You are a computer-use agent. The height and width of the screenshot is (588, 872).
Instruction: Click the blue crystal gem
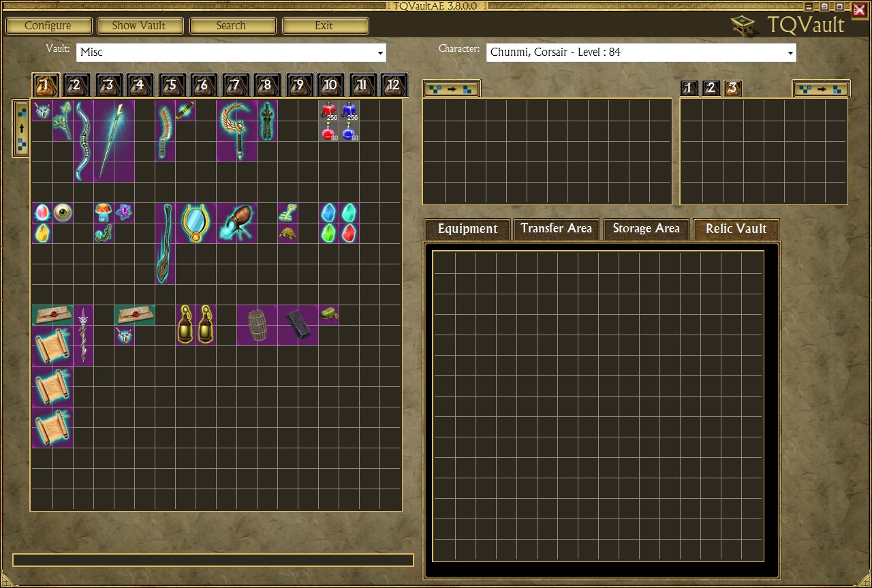coord(328,213)
